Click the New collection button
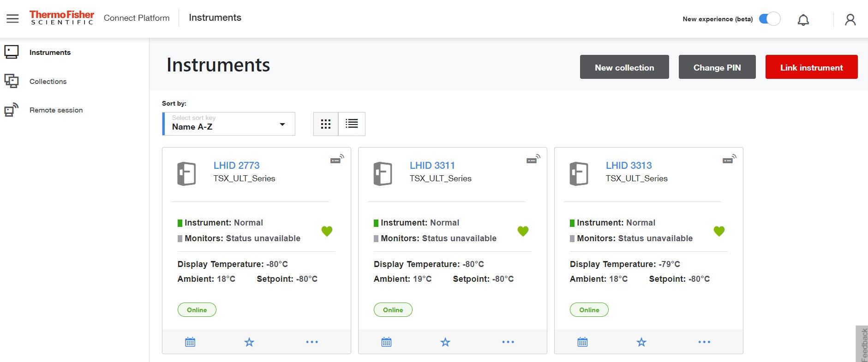 pyautogui.click(x=624, y=67)
